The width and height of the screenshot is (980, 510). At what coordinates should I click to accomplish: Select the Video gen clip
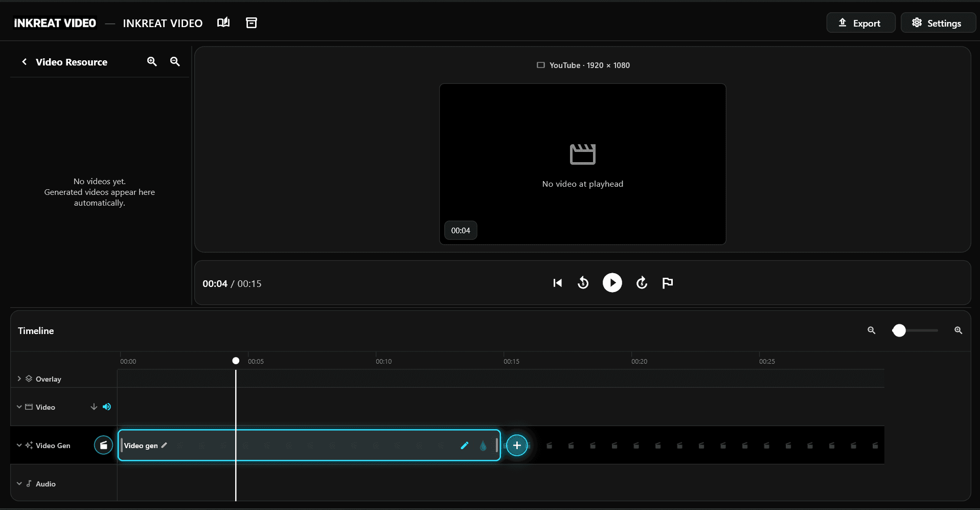[x=309, y=445]
